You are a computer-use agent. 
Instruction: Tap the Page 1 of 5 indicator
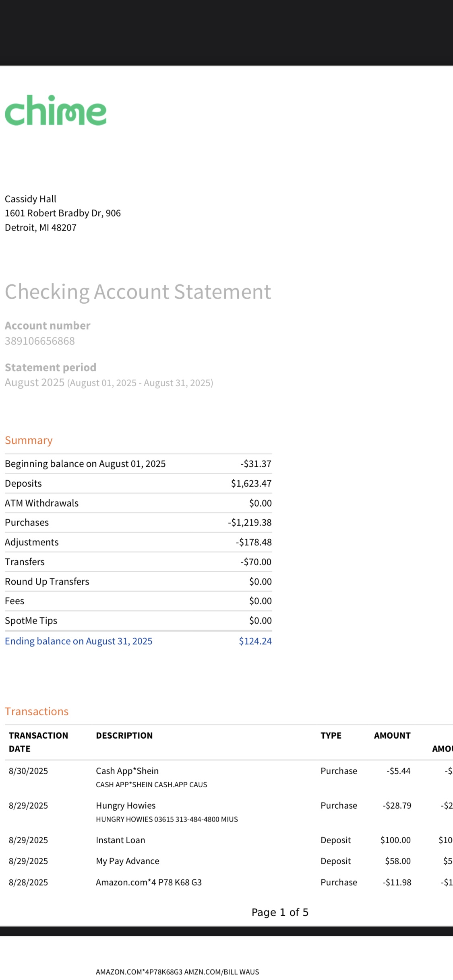(x=280, y=912)
